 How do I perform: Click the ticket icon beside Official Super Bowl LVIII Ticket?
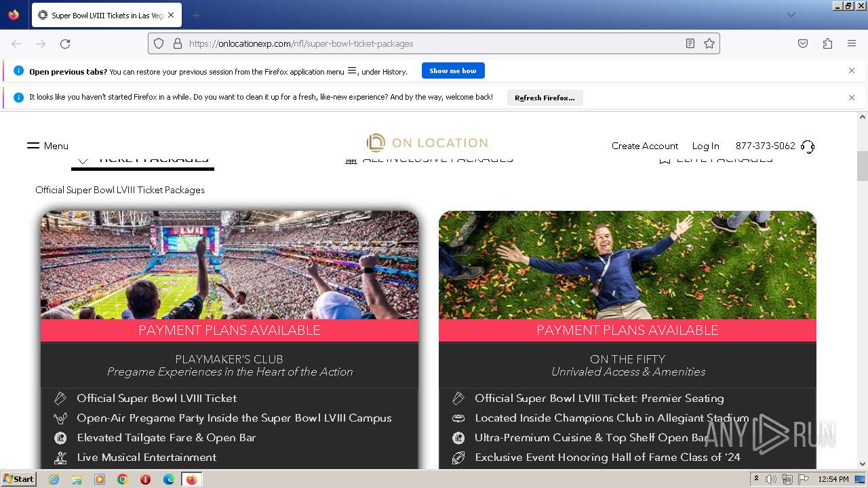coord(60,399)
